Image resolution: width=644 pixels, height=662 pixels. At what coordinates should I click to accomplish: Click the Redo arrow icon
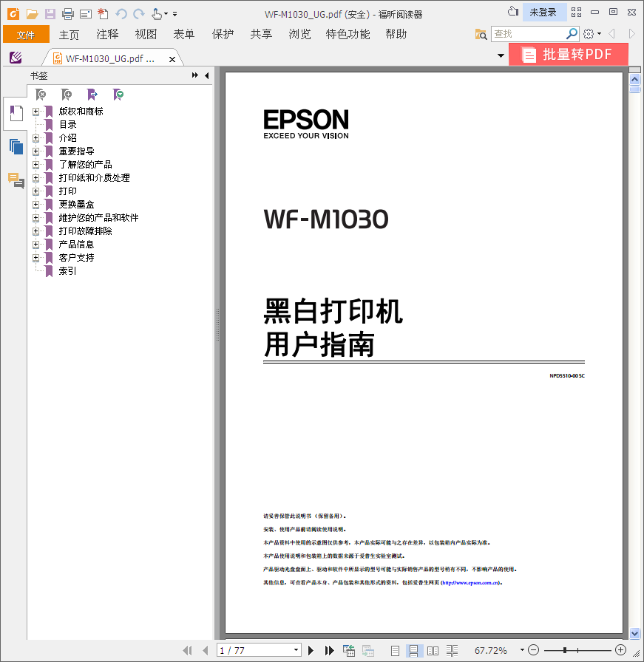tap(139, 14)
